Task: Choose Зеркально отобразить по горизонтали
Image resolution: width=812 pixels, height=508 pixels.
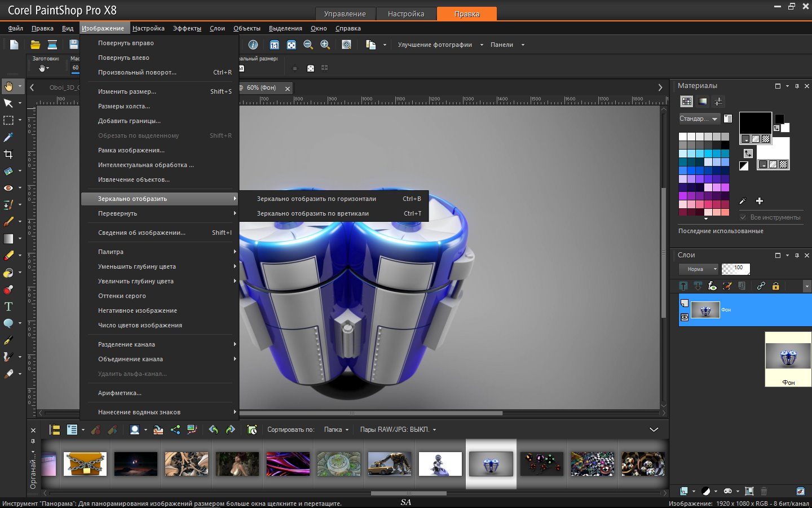Action: (334, 199)
